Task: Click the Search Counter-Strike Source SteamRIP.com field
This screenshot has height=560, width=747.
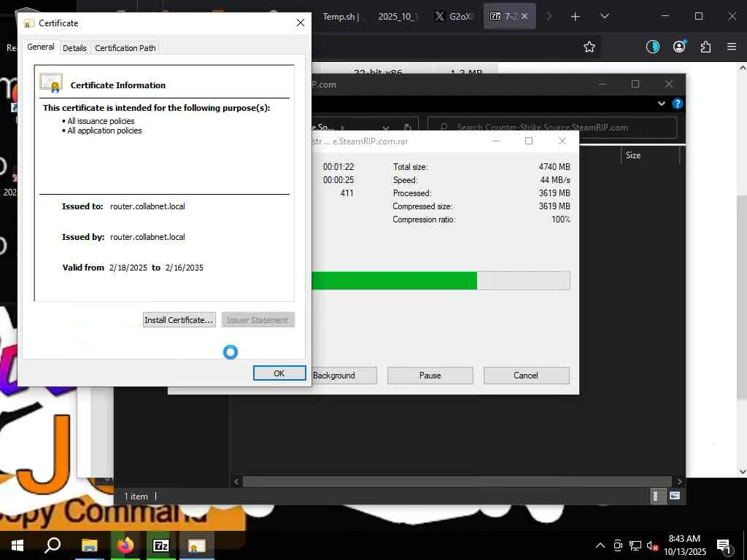Action: tap(552, 127)
